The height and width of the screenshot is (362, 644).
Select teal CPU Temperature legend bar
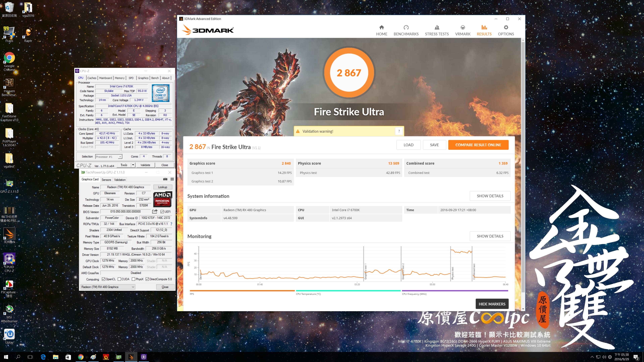[348, 291]
